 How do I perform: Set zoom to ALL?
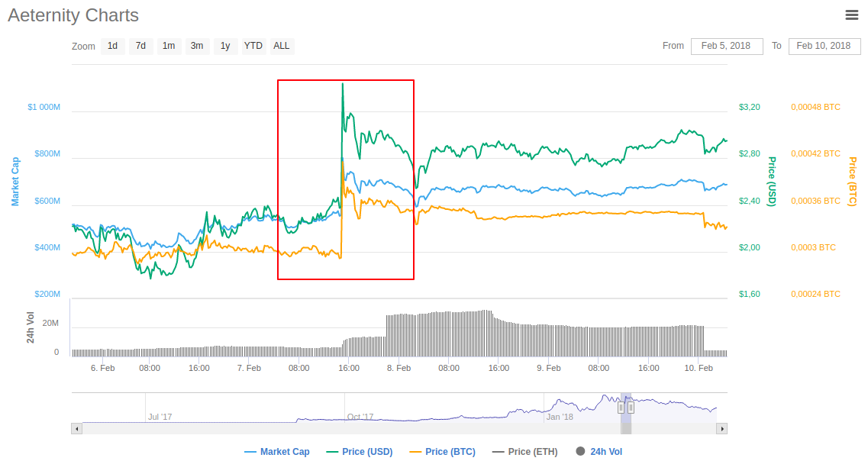281,46
